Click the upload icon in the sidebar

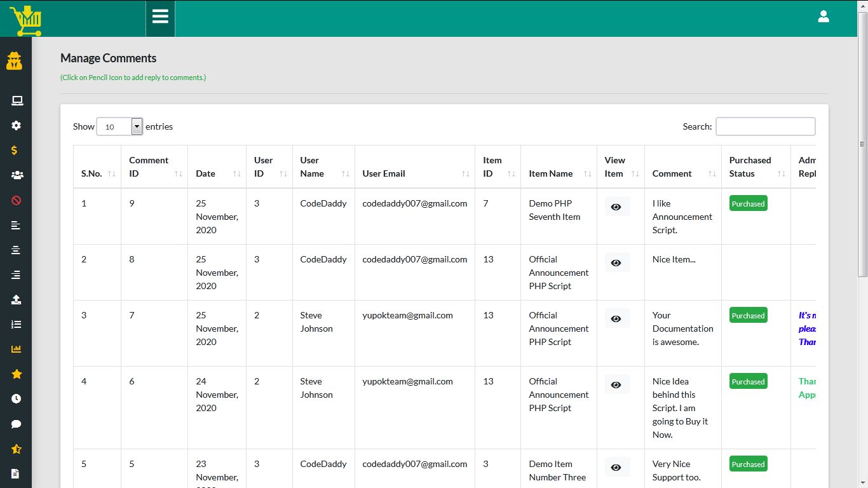pyautogui.click(x=16, y=299)
